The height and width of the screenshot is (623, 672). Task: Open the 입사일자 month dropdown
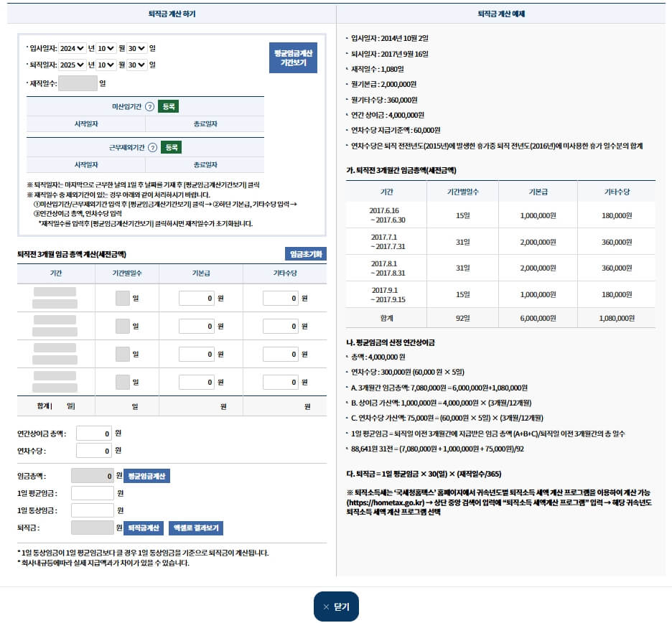tap(106, 48)
